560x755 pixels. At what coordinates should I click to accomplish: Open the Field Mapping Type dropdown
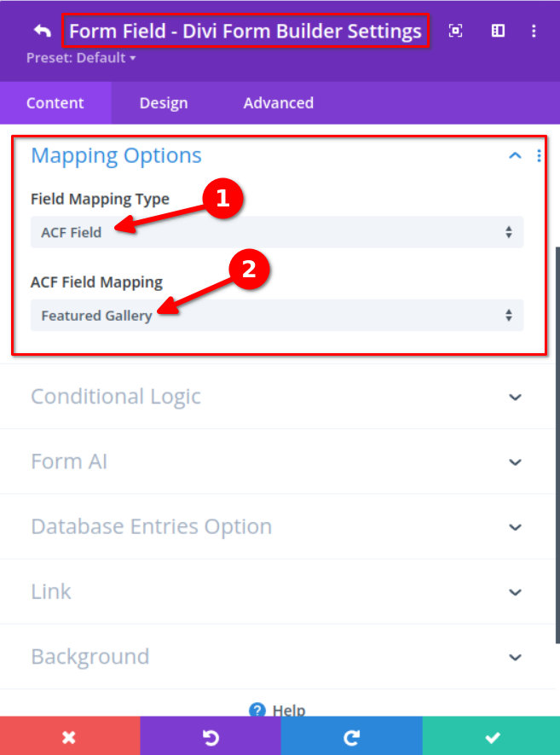(x=277, y=231)
